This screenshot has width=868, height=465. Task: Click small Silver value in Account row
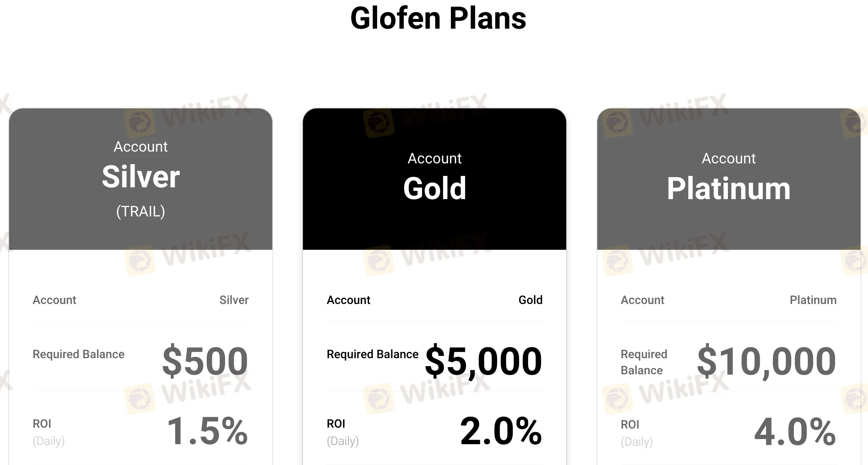[x=234, y=300]
